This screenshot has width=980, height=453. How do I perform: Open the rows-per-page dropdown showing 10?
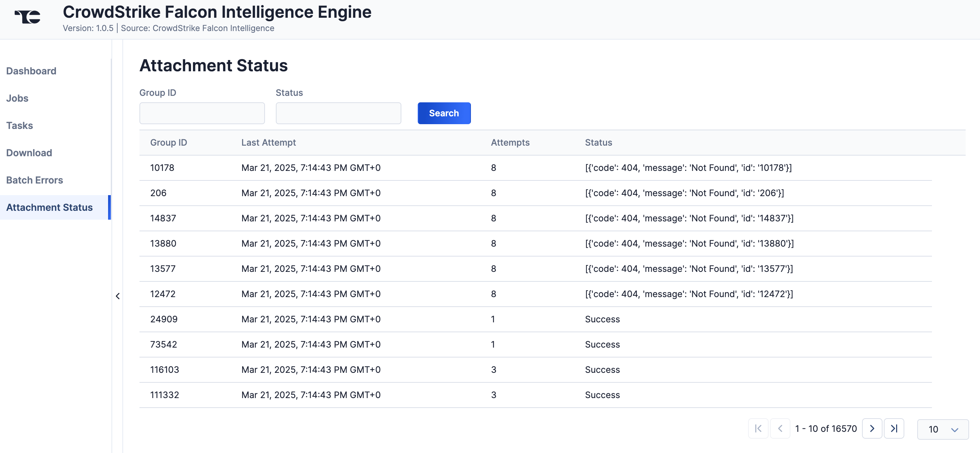(943, 429)
